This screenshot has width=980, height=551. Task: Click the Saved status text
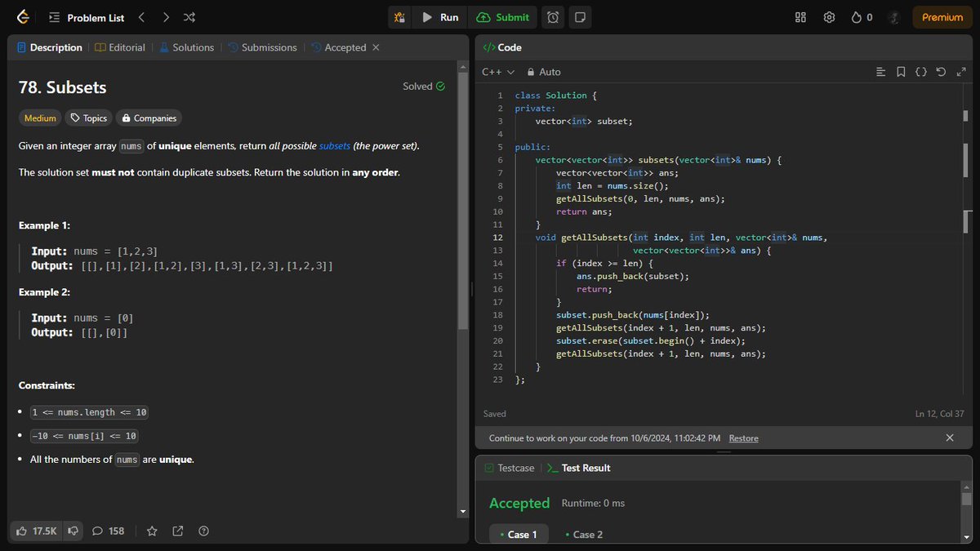495,414
